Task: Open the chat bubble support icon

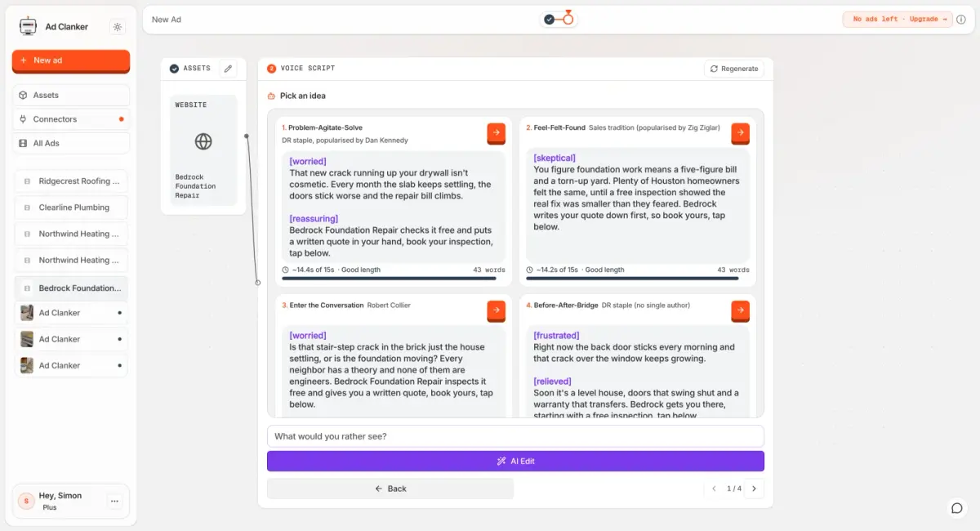Action: (957, 508)
